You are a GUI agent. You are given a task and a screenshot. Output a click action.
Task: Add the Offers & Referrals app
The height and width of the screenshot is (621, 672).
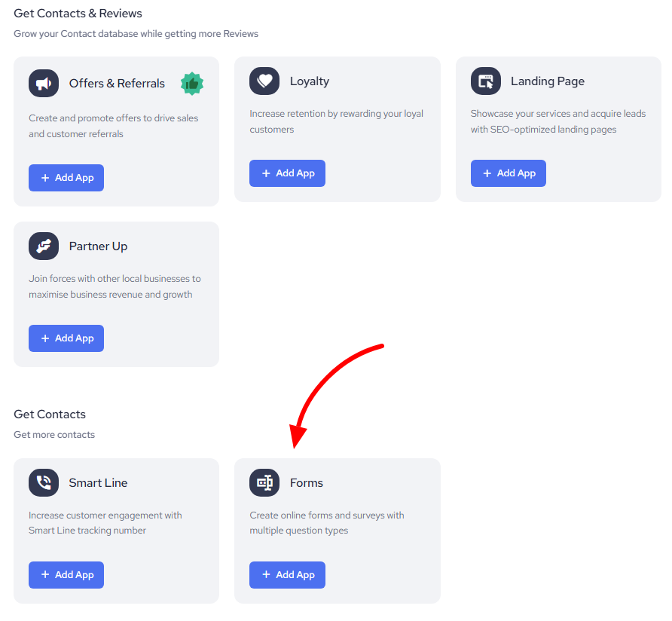[x=66, y=178]
